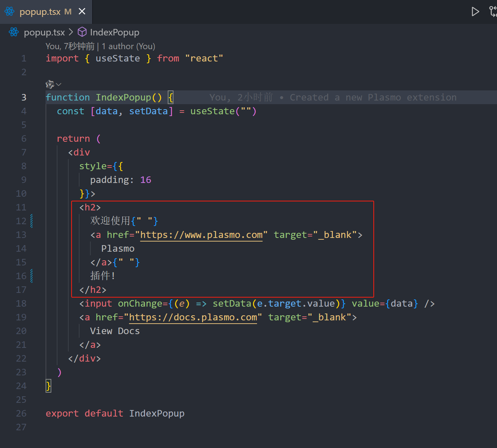
Task: Click line number 18 in the gutter
Action: [21, 303]
